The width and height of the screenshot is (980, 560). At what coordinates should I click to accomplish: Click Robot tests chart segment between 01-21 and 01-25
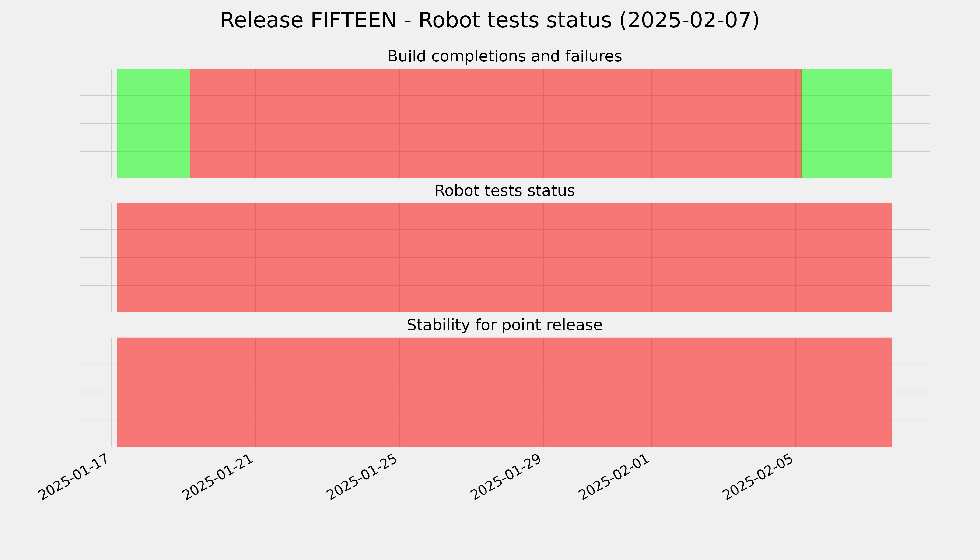click(328, 258)
